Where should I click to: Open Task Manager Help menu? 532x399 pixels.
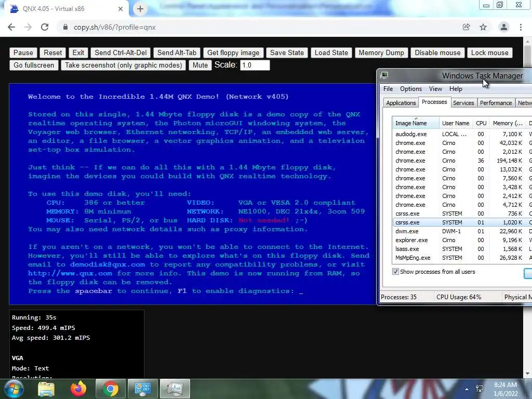coord(456,89)
